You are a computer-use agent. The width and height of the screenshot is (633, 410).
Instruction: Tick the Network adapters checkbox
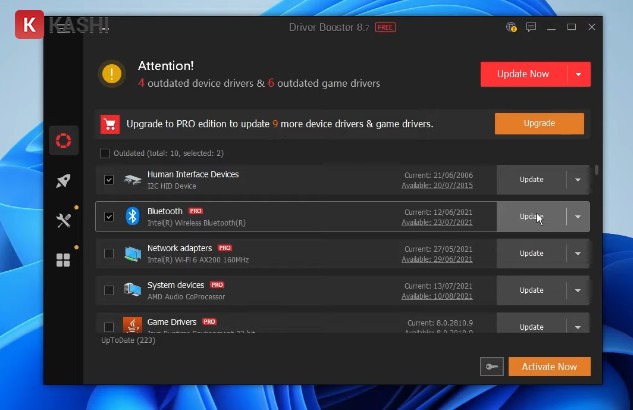[x=109, y=253]
